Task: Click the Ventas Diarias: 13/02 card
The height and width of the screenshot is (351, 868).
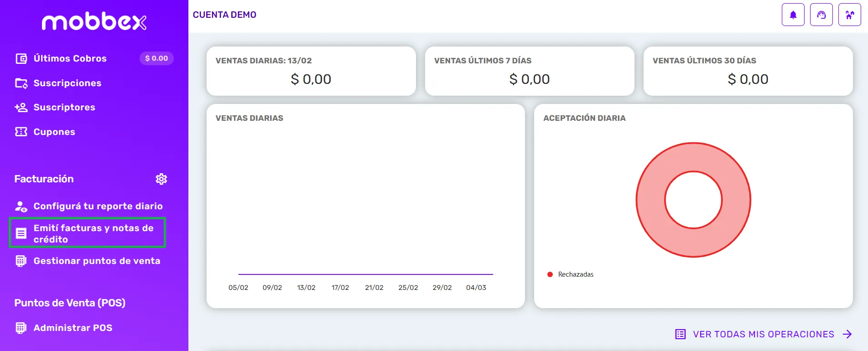Action: (311, 71)
